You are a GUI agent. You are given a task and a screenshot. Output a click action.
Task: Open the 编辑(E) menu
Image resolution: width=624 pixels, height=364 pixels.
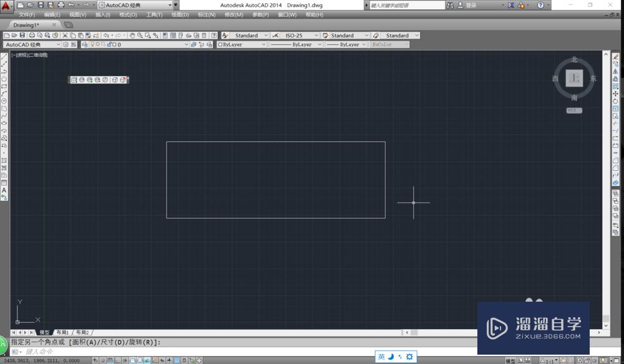[52, 15]
